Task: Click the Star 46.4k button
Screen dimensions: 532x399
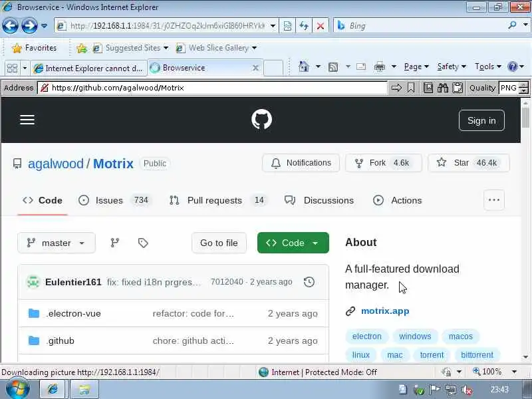Action: 469,163
